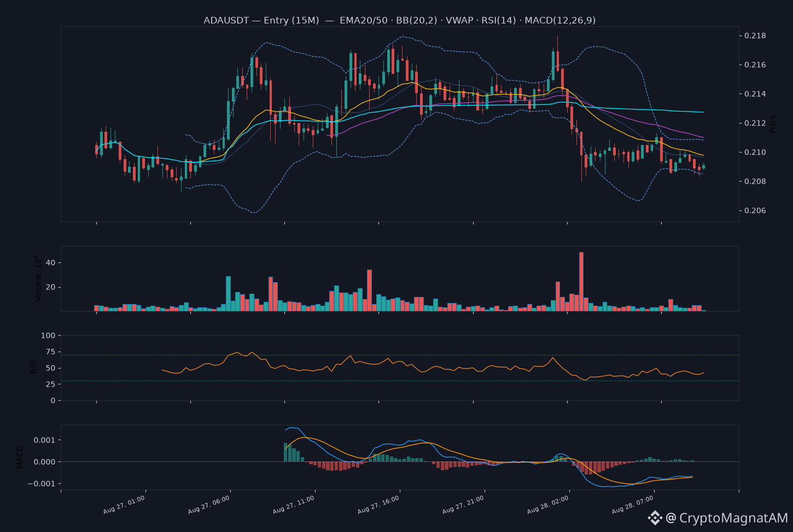This screenshot has height=532, width=793.
Task: Click the 50 tick on the RSI axis
Action: pos(51,368)
